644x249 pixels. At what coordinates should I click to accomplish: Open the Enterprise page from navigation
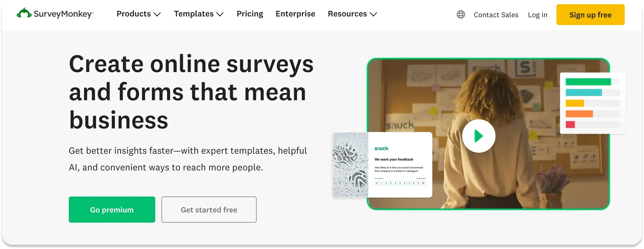coord(295,14)
